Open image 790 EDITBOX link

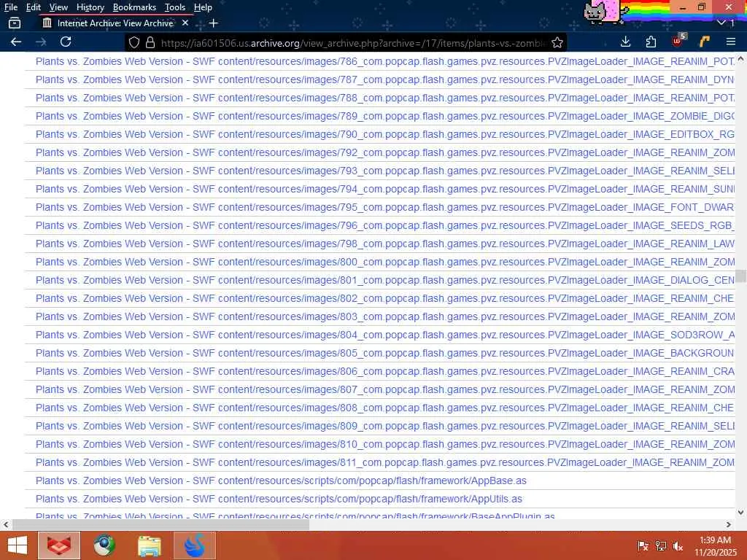[385, 134]
